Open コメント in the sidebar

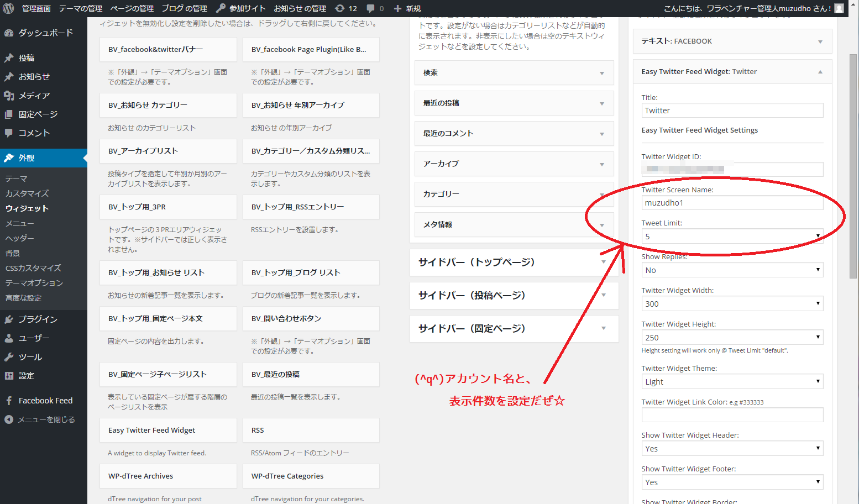click(44, 133)
